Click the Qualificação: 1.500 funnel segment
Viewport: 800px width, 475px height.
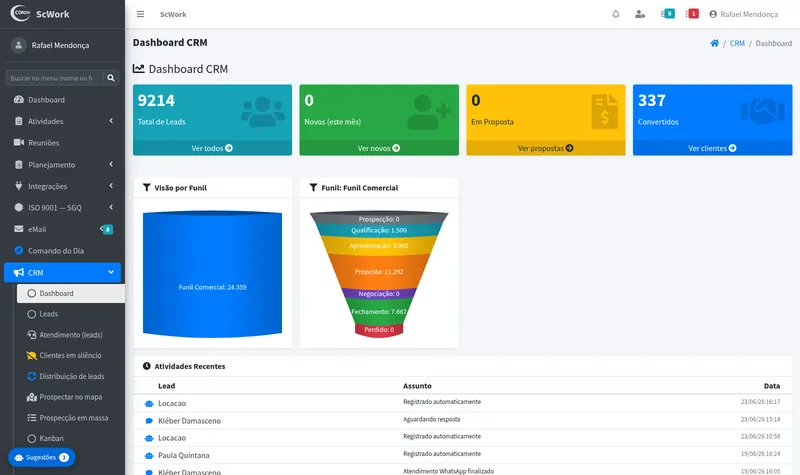379,230
